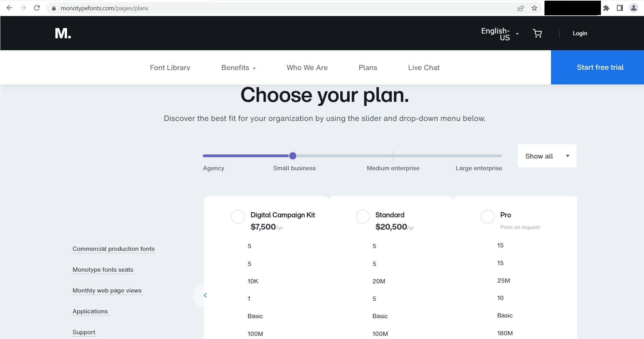644x339 pixels.
Task: Click the $20,500/yr price
Action: pos(395,227)
